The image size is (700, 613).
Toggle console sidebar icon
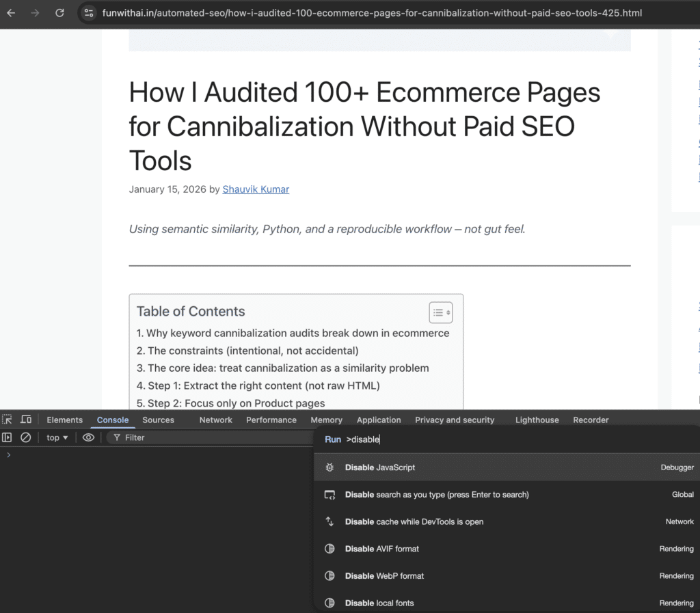click(7, 437)
